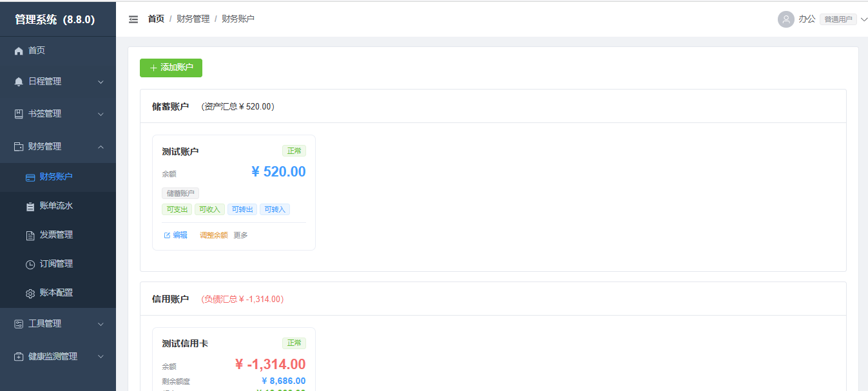
Task: Collapse the 财务管理 menu chevron
Action: (x=101, y=147)
